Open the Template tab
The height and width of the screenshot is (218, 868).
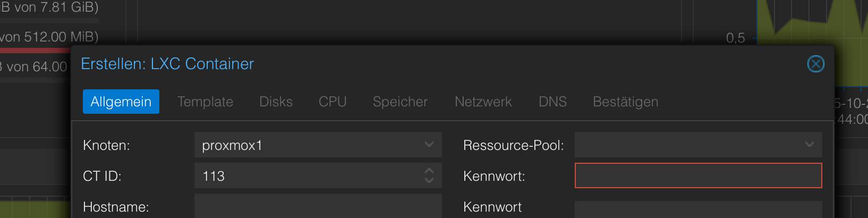(x=205, y=102)
